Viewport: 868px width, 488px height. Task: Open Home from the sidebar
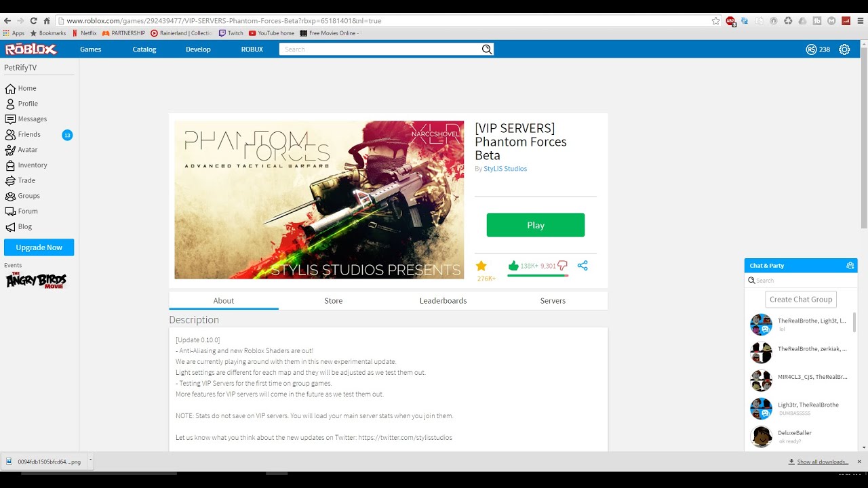pyautogui.click(x=21, y=88)
